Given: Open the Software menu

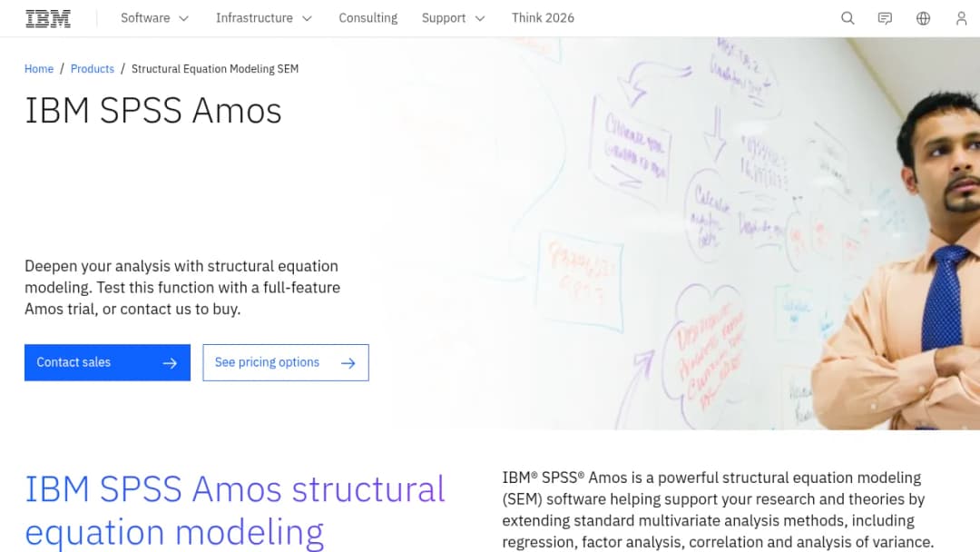Looking at the screenshot, I should (155, 18).
